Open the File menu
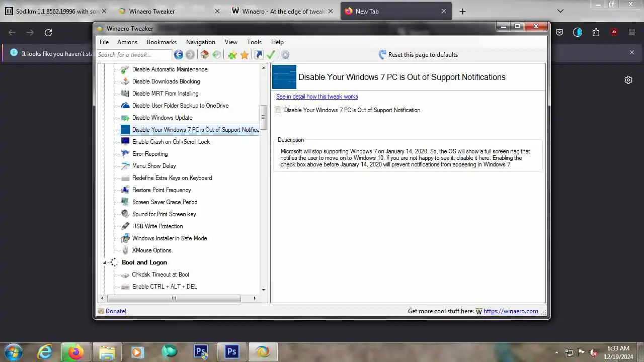644x362 pixels. (x=104, y=42)
